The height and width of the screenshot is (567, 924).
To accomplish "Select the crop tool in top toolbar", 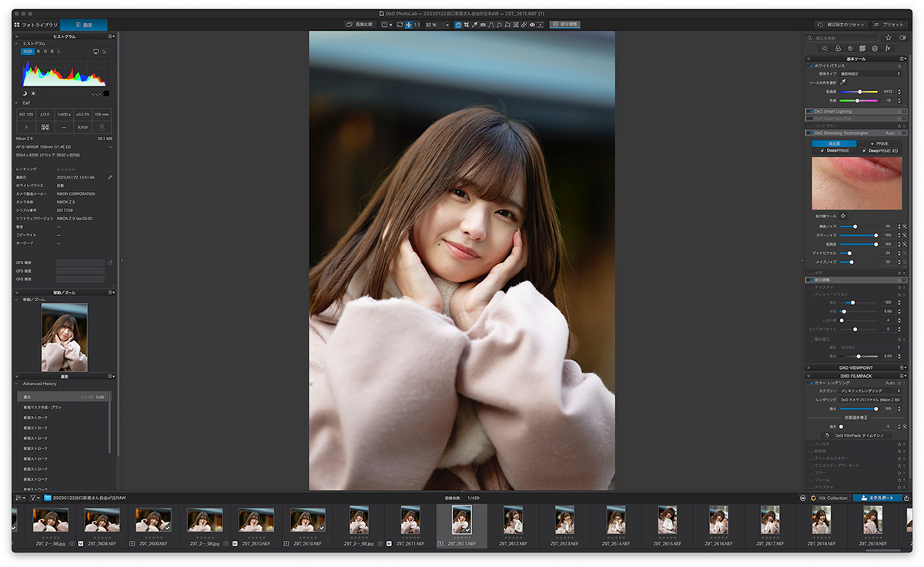I will [467, 25].
